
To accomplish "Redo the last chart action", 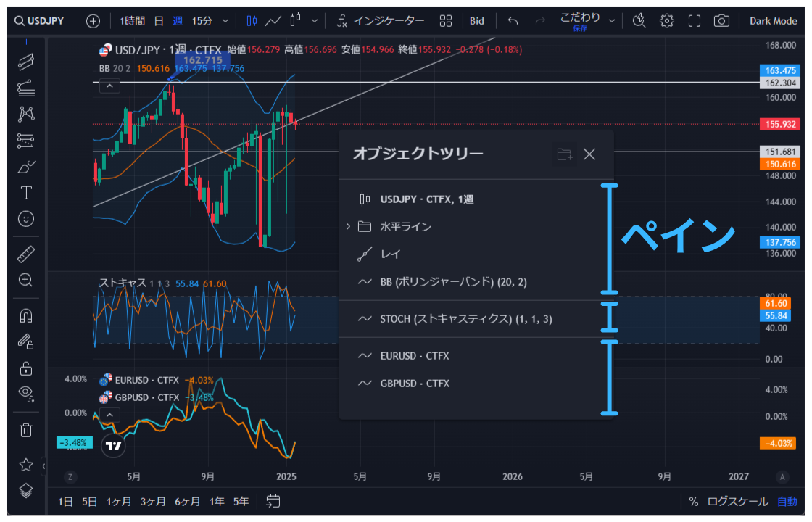I will click(x=540, y=21).
